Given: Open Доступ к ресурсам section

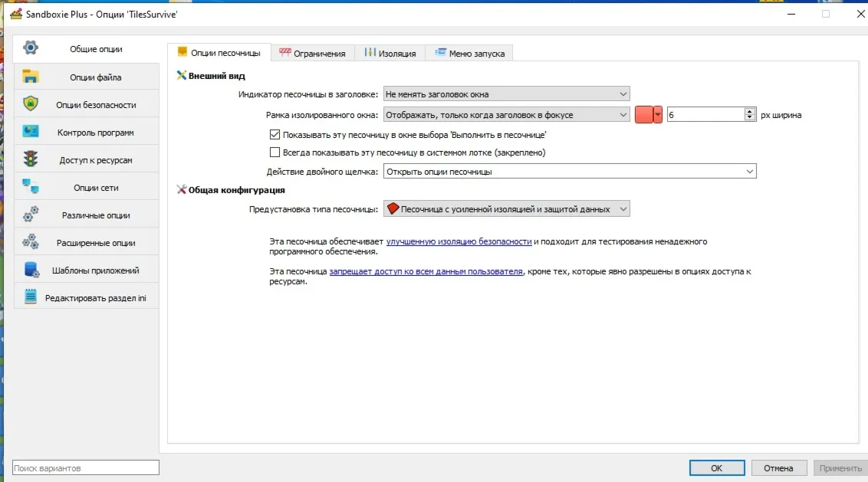Looking at the screenshot, I should (x=87, y=160).
